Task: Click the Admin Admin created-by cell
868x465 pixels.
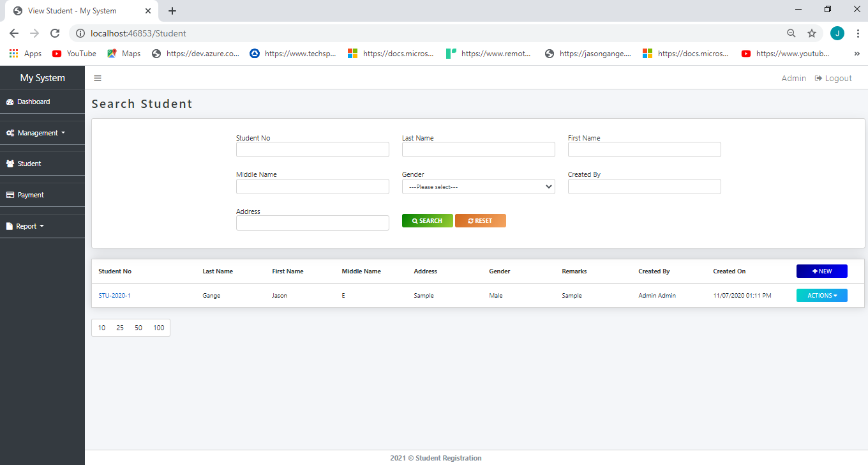Action: pos(657,296)
